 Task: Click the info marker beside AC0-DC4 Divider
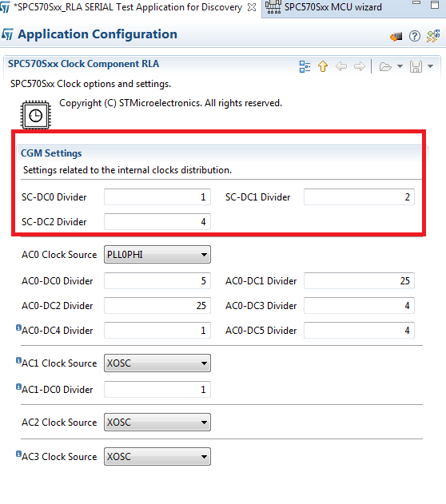pyautogui.click(x=18, y=327)
